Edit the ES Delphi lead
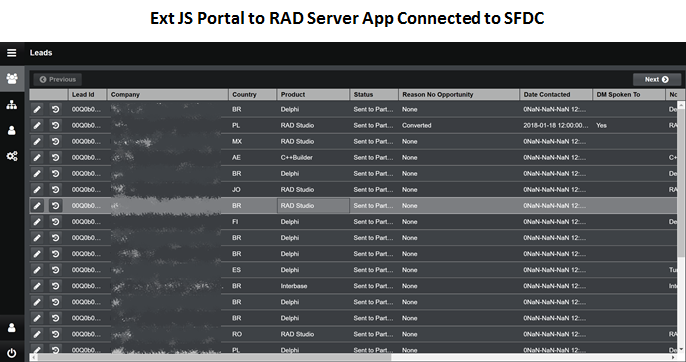The width and height of the screenshot is (686, 362). tap(37, 270)
